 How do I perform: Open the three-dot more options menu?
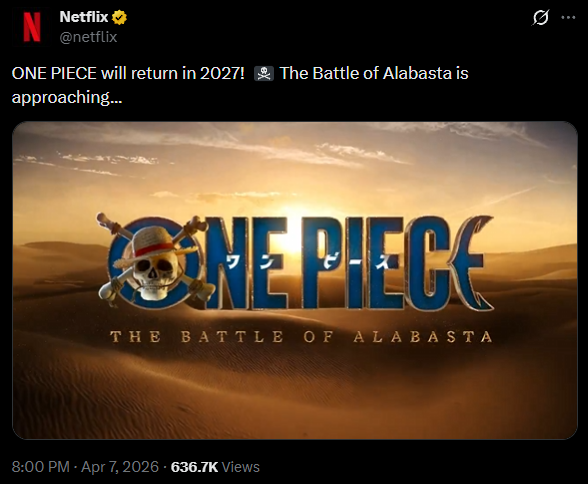(x=568, y=17)
